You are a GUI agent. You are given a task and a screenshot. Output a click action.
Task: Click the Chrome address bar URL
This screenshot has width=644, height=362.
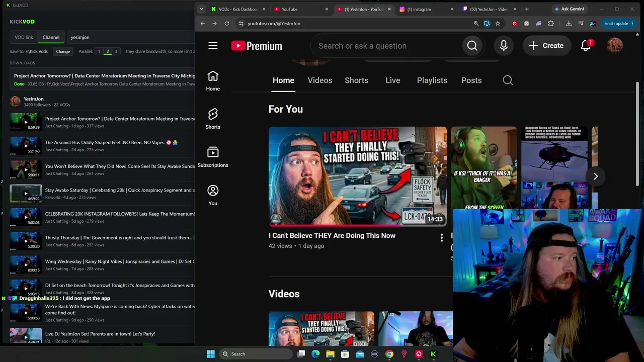point(274,24)
